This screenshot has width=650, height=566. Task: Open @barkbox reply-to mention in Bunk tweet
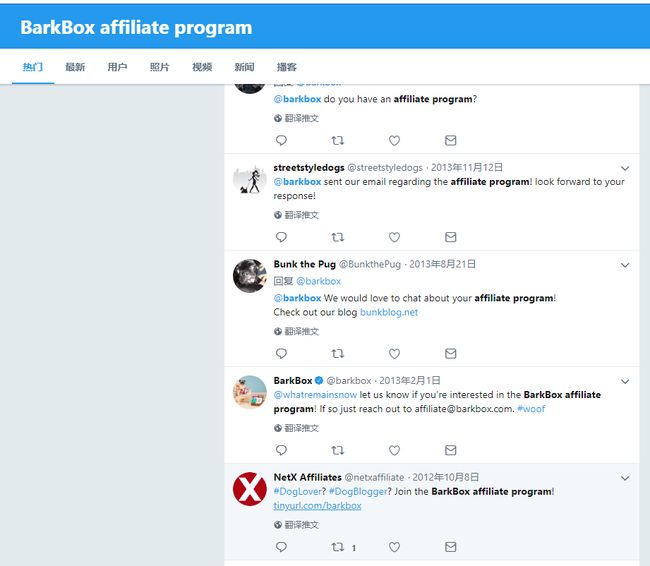point(319,281)
